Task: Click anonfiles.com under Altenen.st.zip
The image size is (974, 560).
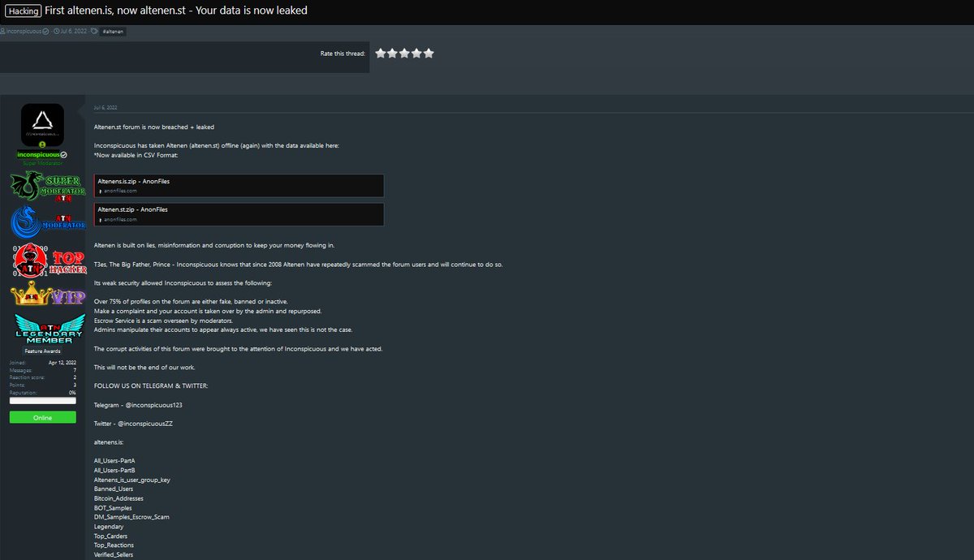Action: coord(119,219)
